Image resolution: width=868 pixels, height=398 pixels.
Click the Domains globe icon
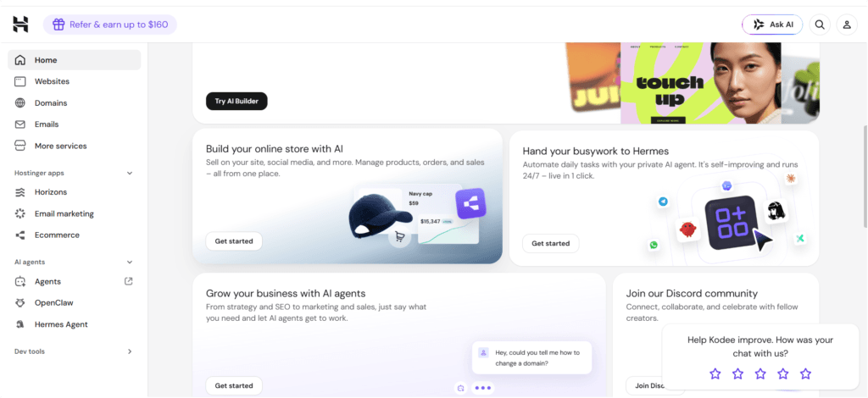coord(20,102)
